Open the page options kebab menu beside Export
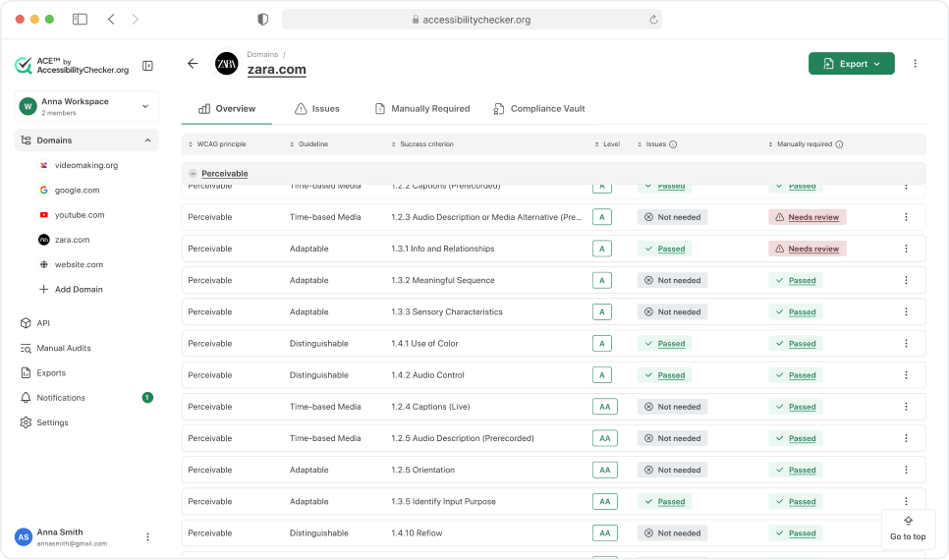This screenshot has width=949, height=560. pyautogui.click(x=916, y=64)
